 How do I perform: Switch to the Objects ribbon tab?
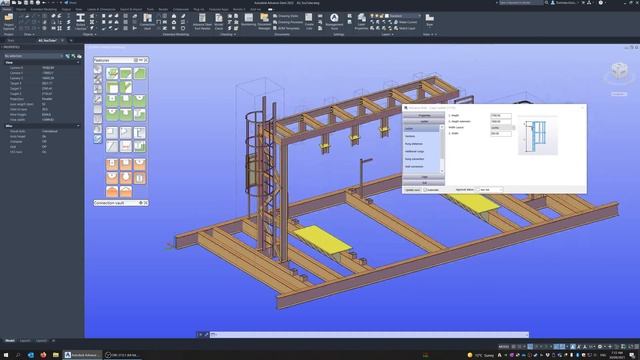pyautogui.click(x=20, y=9)
